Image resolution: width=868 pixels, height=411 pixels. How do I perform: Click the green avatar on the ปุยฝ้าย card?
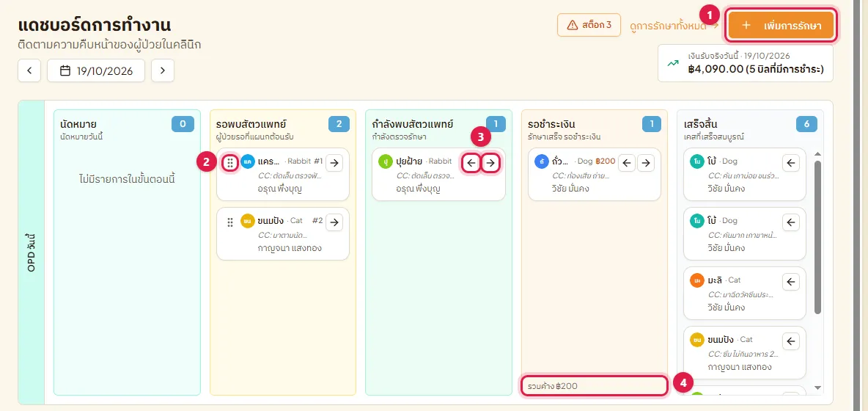pos(386,161)
